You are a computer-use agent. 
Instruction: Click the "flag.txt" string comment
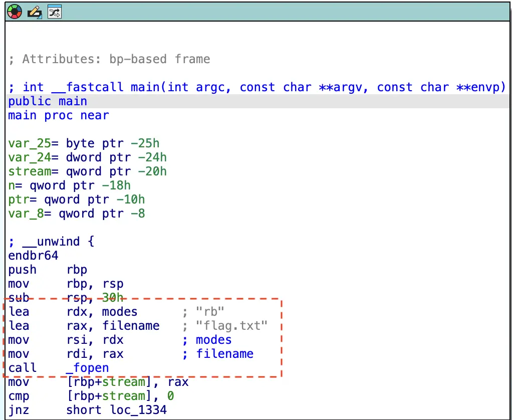tap(232, 326)
